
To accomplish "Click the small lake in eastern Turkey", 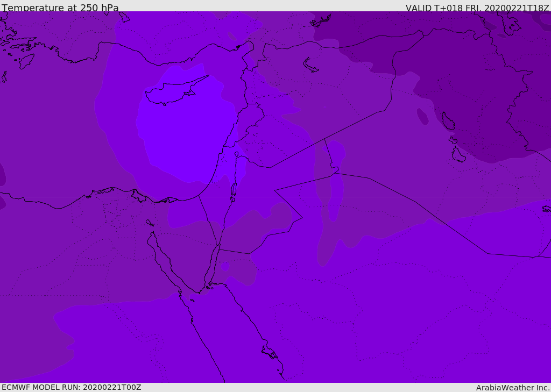I will [310, 65].
